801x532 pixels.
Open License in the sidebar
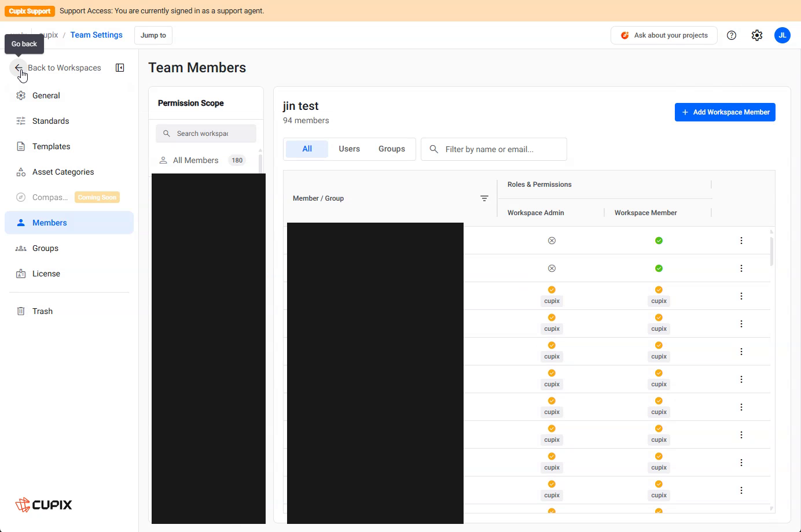pos(69,274)
